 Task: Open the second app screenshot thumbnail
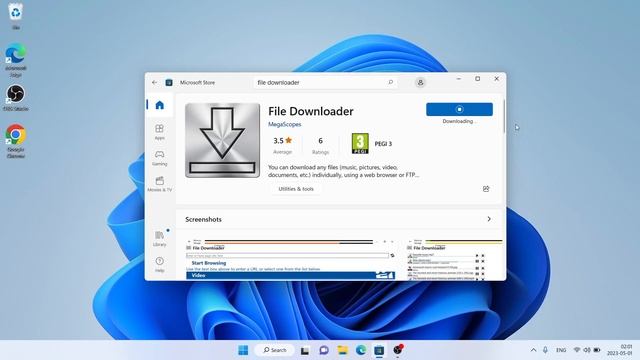pyautogui.click(x=455, y=259)
